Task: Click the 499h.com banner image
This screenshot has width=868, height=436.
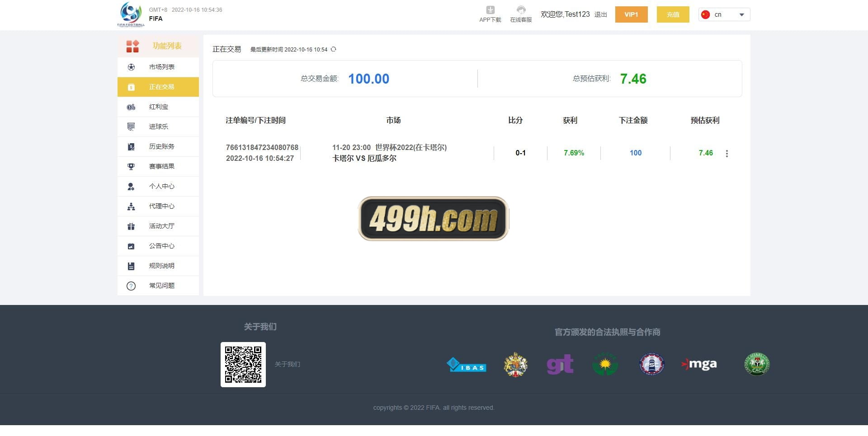Action: coord(433,219)
